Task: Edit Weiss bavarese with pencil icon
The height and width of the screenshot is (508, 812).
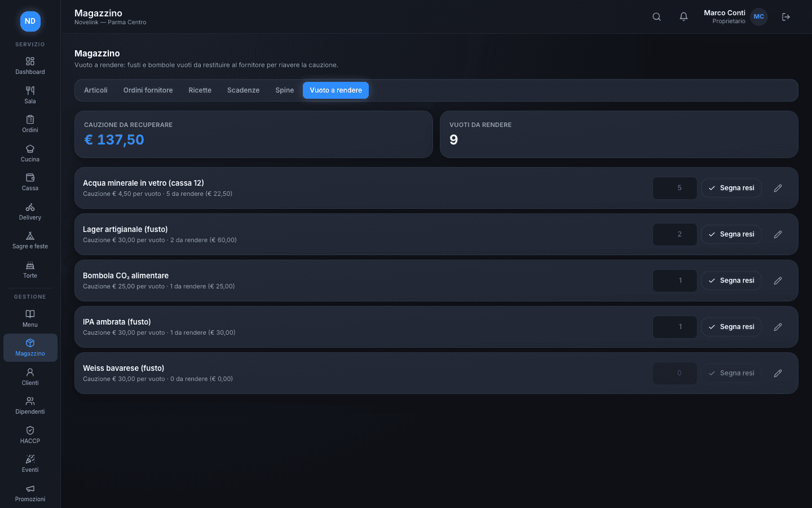Action: pyautogui.click(x=778, y=373)
